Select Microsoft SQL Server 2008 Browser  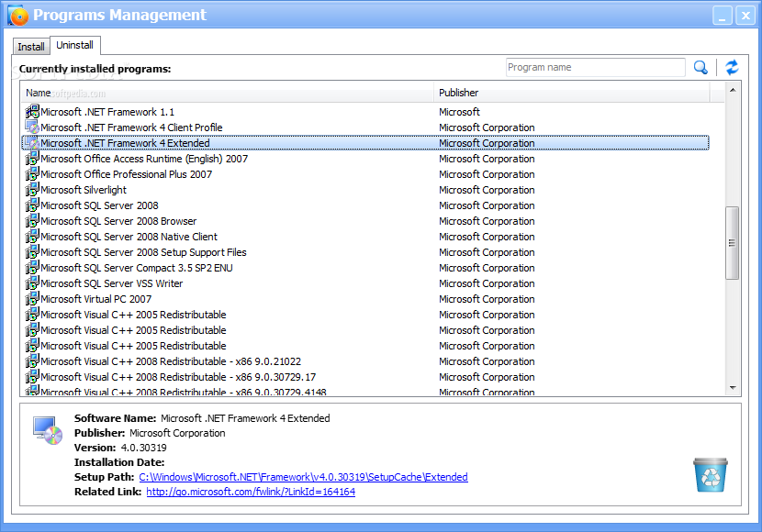365,221
